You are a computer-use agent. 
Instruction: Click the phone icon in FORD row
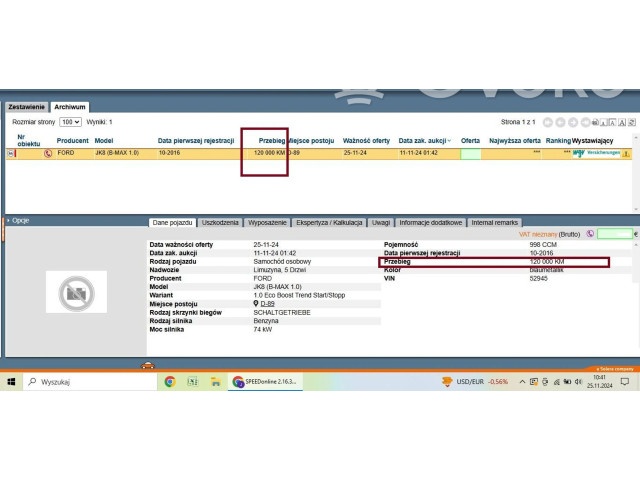pos(48,153)
